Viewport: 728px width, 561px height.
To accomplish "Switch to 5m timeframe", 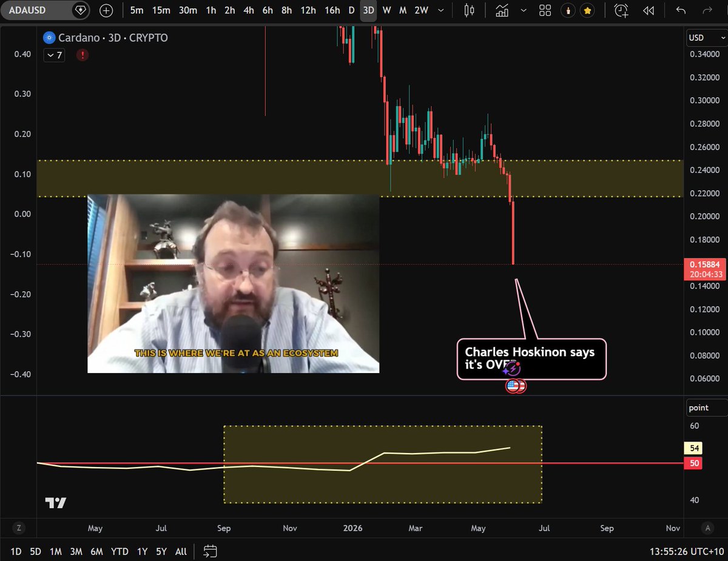I will pos(137,10).
